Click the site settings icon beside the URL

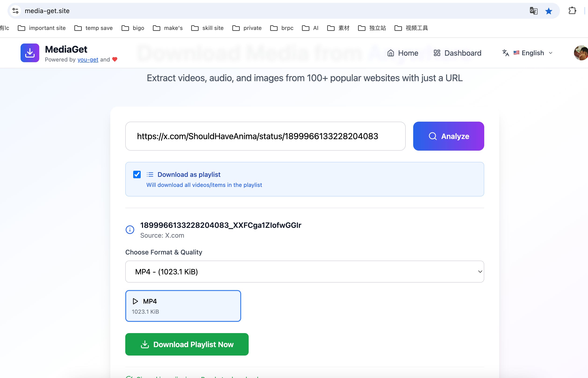[15, 11]
